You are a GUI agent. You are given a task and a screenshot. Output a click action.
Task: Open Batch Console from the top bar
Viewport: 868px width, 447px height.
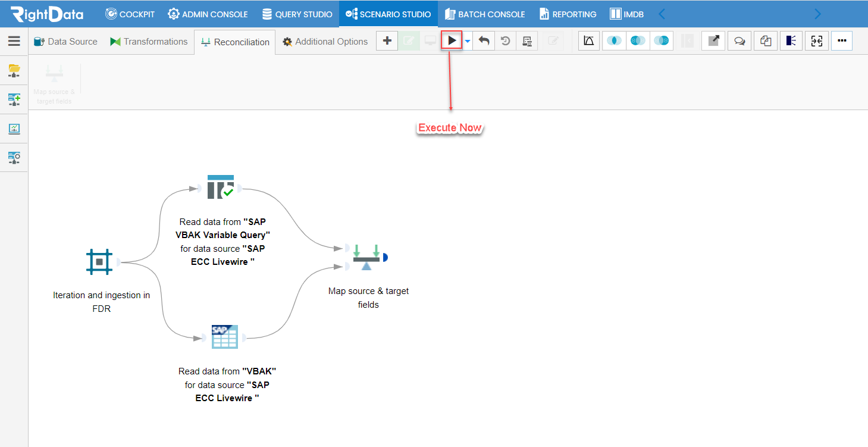pyautogui.click(x=485, y=14)
